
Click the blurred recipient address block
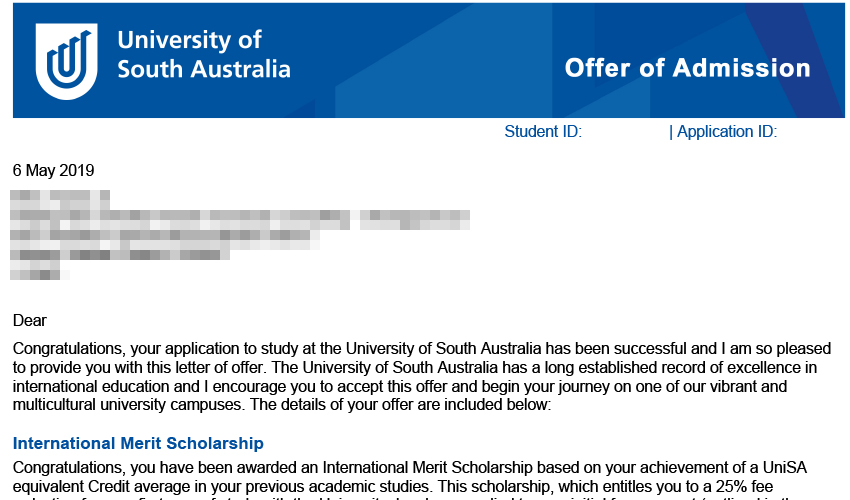240,235
